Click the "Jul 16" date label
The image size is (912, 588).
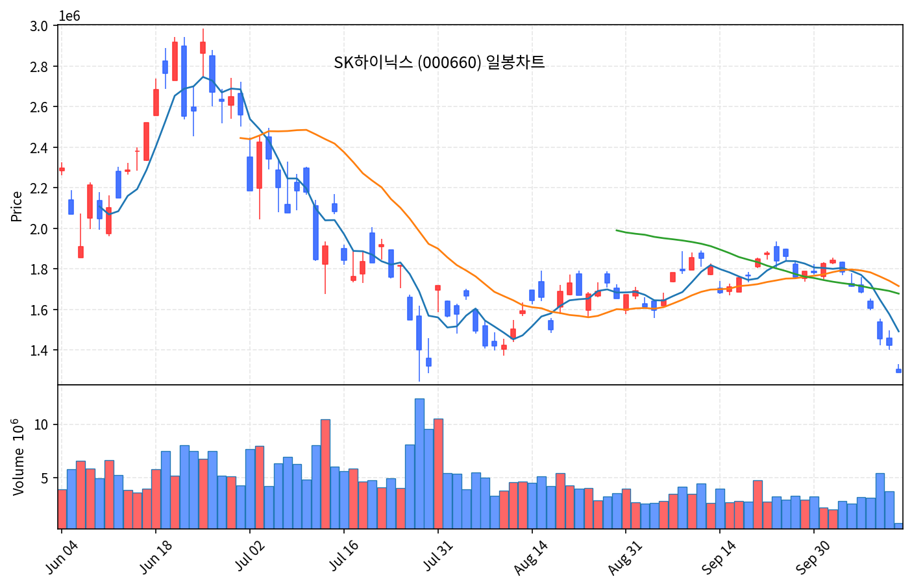[345, 556]
